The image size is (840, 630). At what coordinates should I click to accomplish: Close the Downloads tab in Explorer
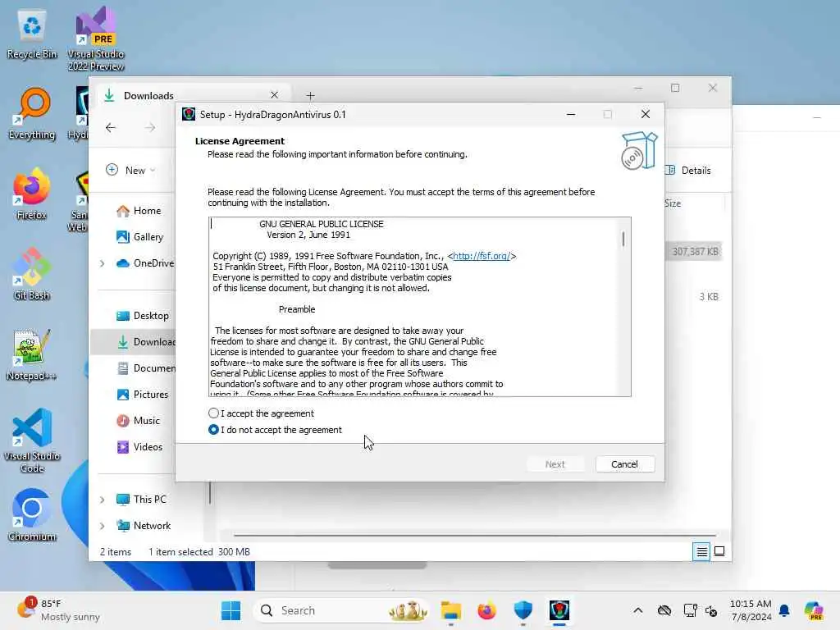[274, 95]
